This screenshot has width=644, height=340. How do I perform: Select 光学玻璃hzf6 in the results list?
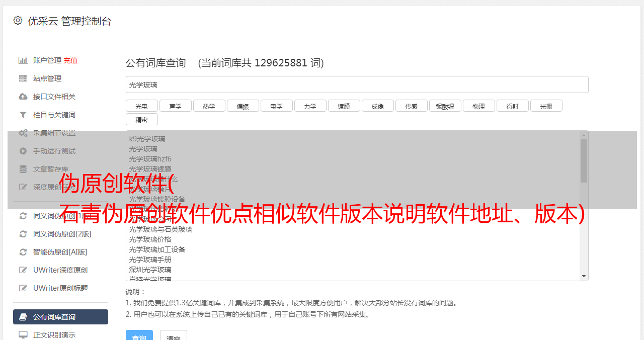(150, 159)
